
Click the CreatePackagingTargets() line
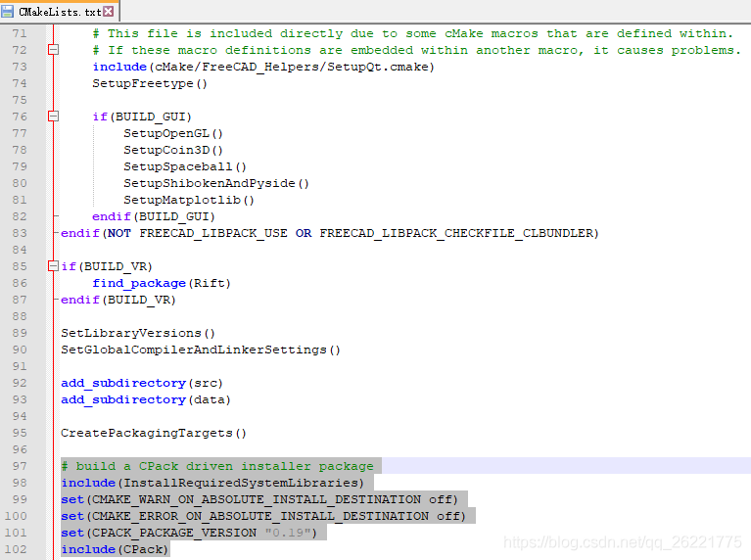pos(154,433)
